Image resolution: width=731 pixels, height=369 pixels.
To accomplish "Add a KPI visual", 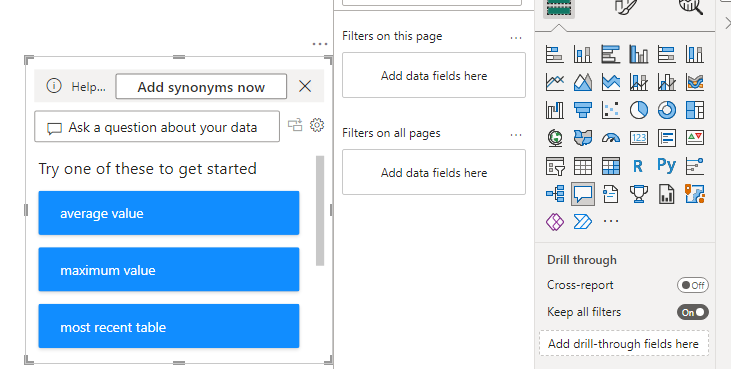I will (695, 138).
